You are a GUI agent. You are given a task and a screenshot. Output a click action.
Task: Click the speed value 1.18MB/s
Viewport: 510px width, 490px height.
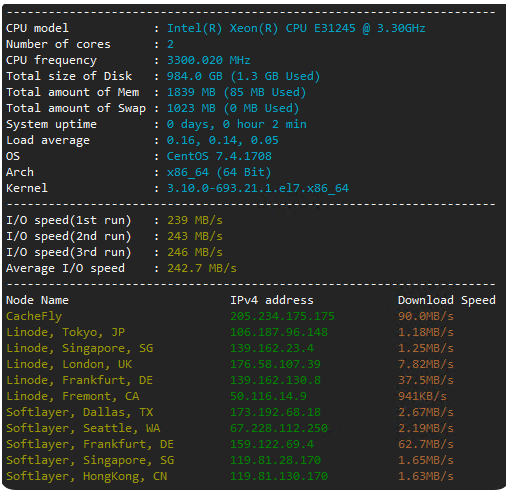point(426,332)
